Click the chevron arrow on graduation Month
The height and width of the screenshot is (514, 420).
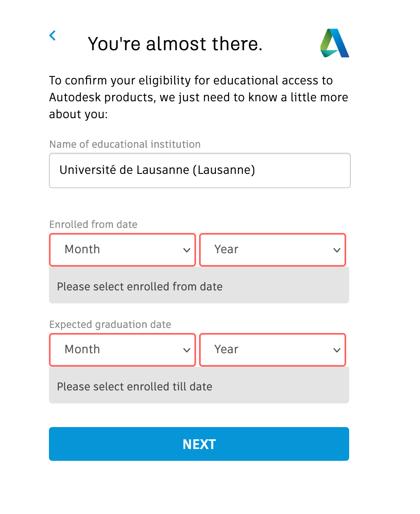(x=187, y=350)
